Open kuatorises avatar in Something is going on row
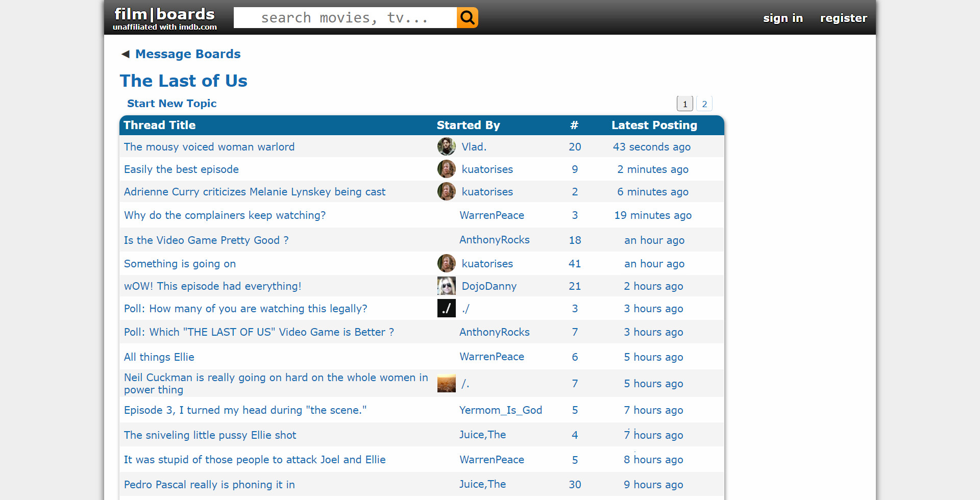The image size is (980, 500). [446, 264]
